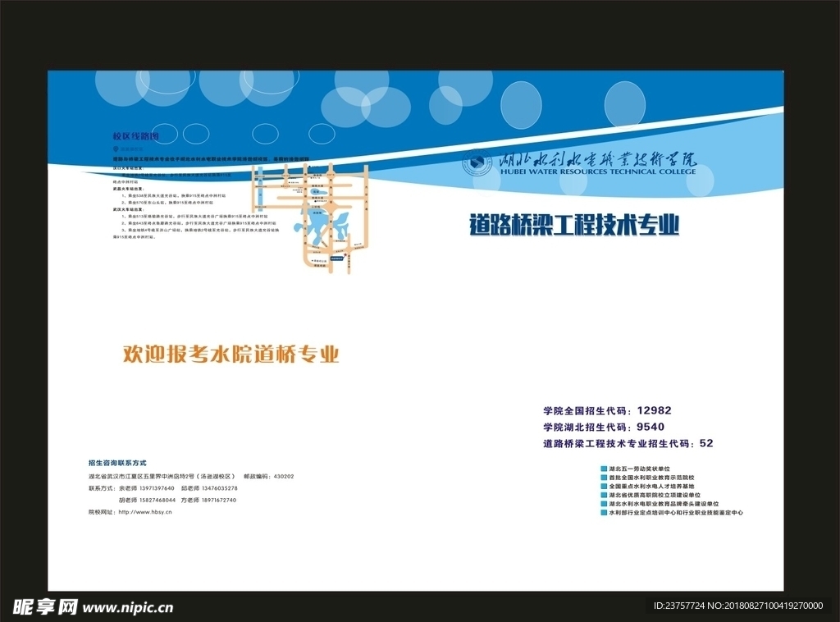The height and width of the screenshot is (622, 840).
Task: Click the 武汉火车站出发 directions heading
Action: coord(127,209)
